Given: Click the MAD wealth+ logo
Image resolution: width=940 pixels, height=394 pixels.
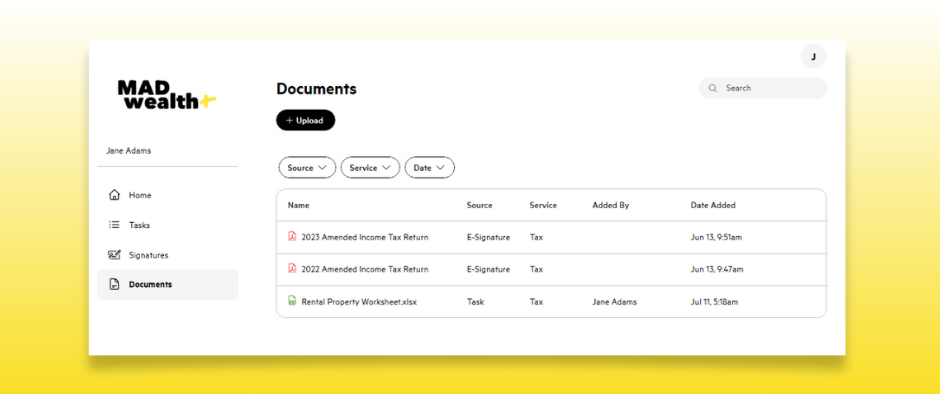Looking at the screenshot, I should click(x=167, y=95).
